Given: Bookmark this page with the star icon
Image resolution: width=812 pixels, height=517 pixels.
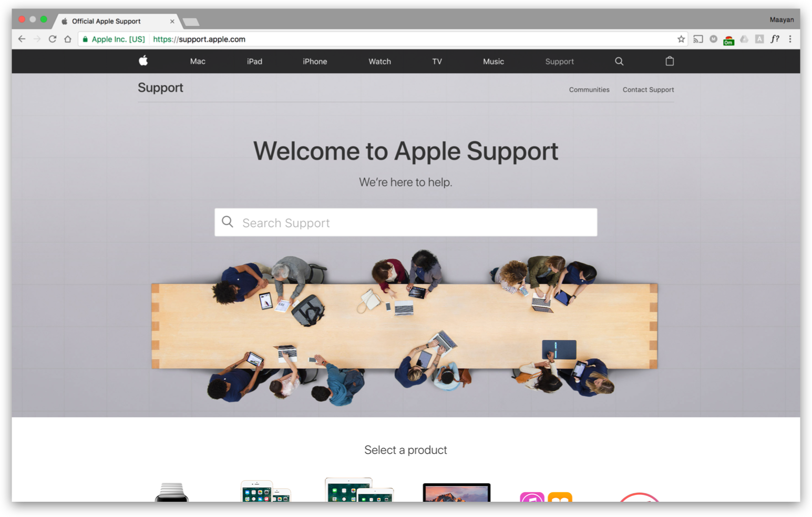Looking at the screenshot, I should [681, 39].
